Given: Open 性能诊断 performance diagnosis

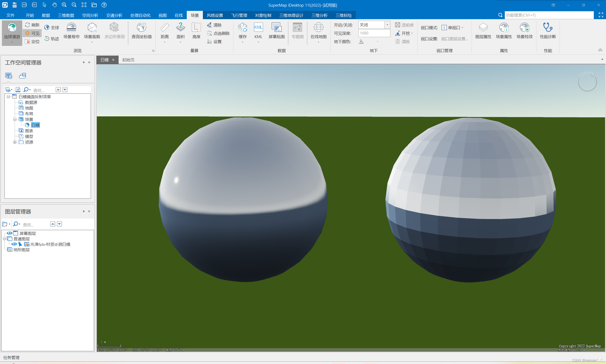Looking at the screenshot, I should (548, 28).
